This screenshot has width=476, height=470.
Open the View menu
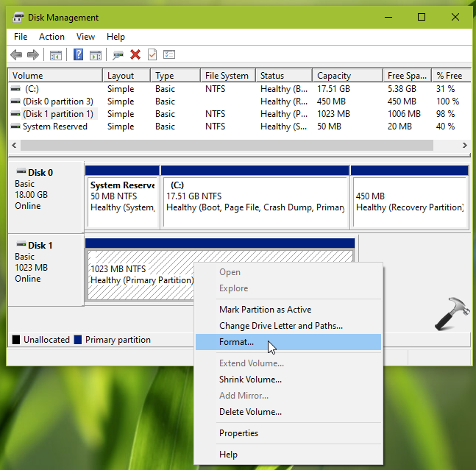[85, 37]
